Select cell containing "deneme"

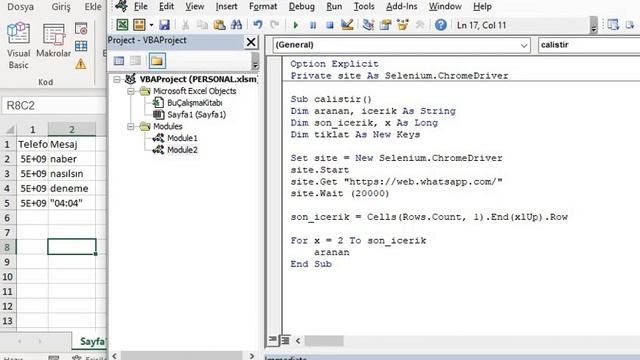coord(72,188)
